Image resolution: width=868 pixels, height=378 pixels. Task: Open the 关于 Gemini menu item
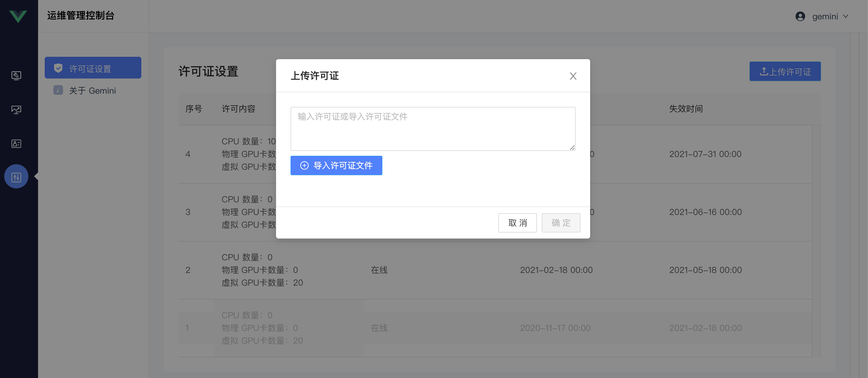tap(93, 90)
